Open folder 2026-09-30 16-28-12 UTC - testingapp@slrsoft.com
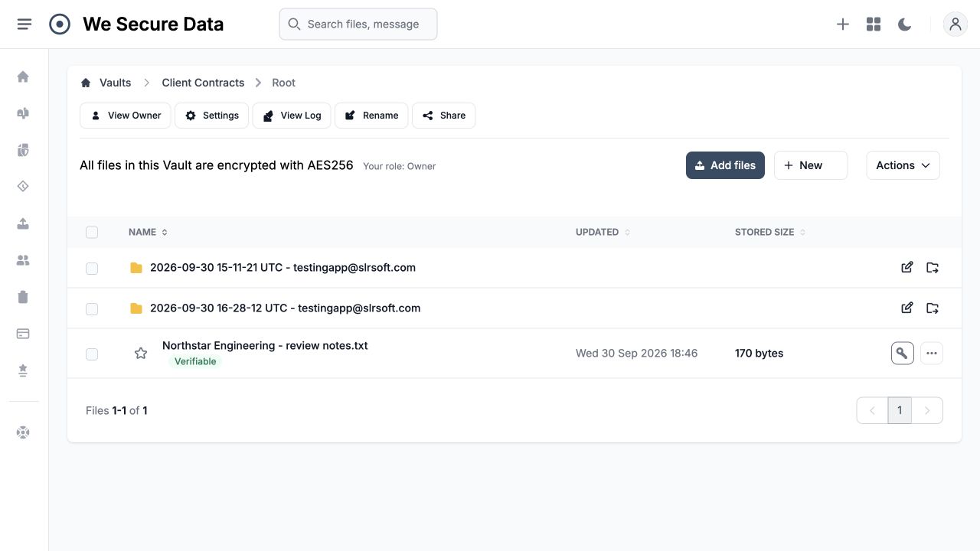The height and width of the screenshot is (551, 980). [285, 308]
